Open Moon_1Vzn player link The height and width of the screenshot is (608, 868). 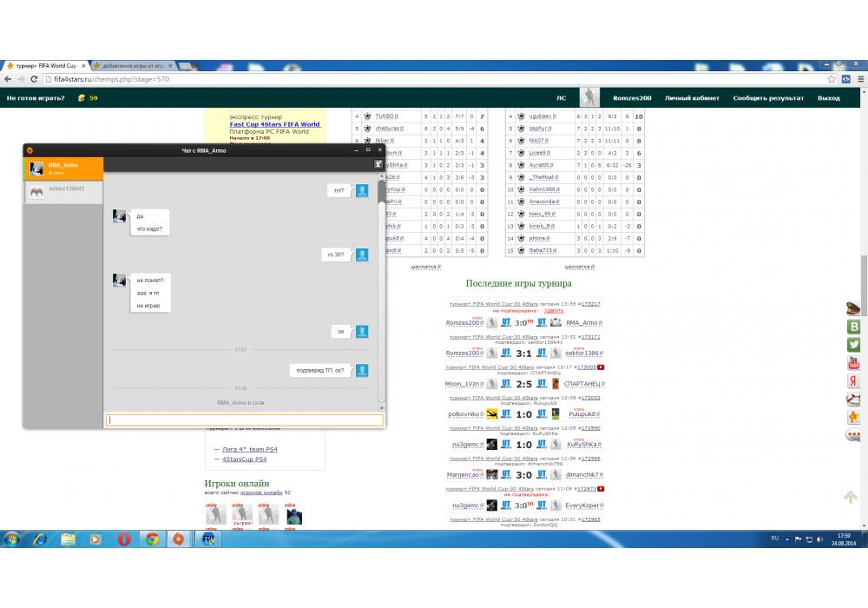click(x=464, y=384)
